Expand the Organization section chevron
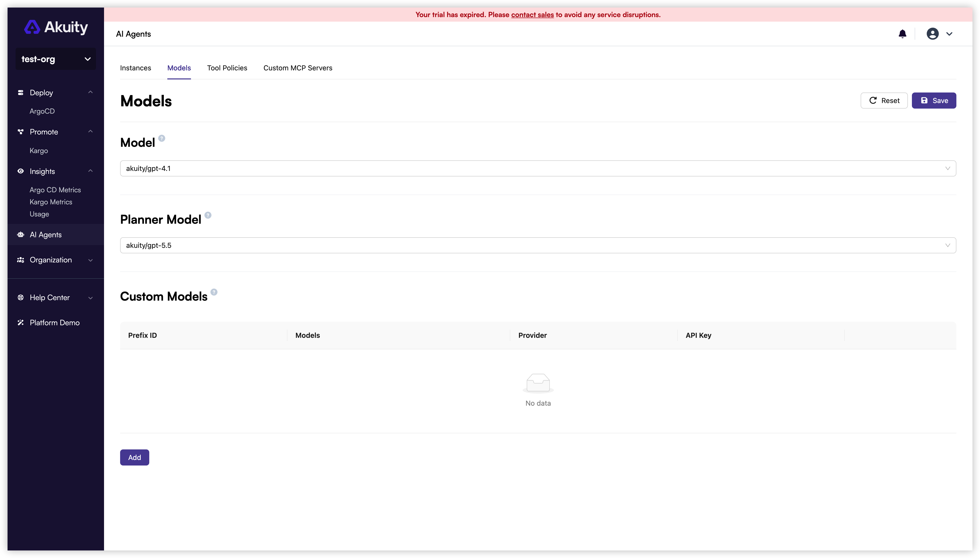This screenshot has height=558, width=980. point(90,260)
